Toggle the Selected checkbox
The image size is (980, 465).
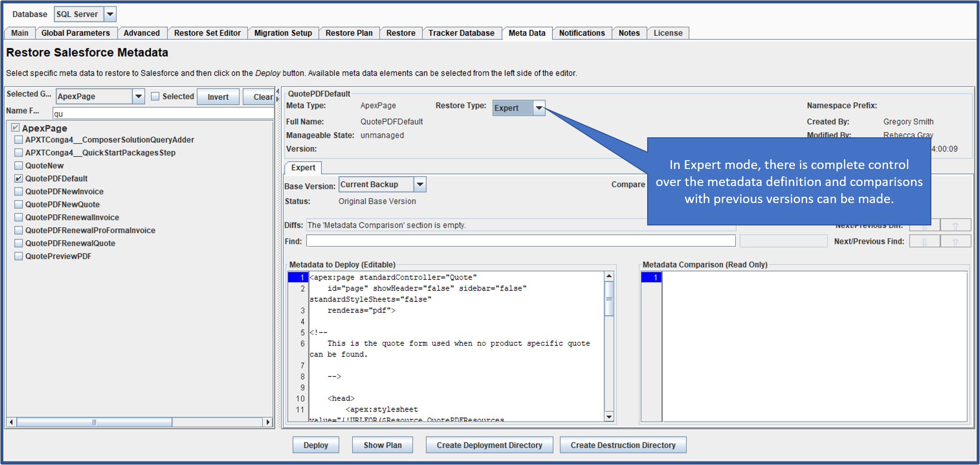point(155,96)
